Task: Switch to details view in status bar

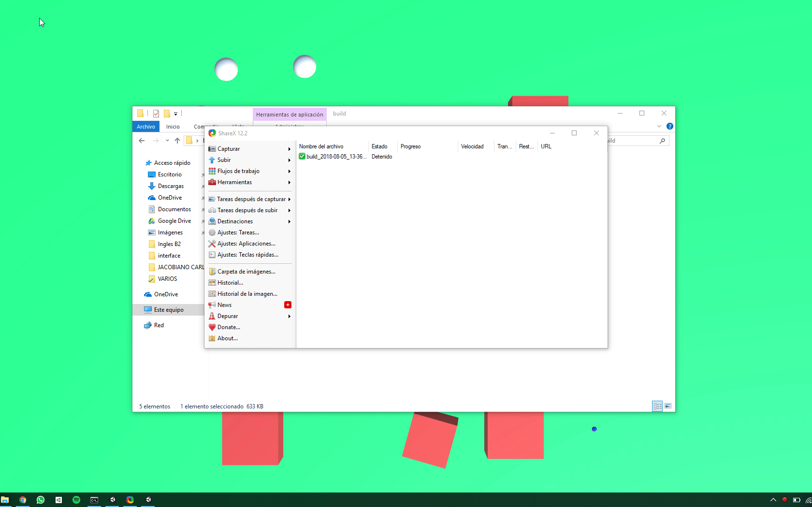Action: [x=657, y=406]
